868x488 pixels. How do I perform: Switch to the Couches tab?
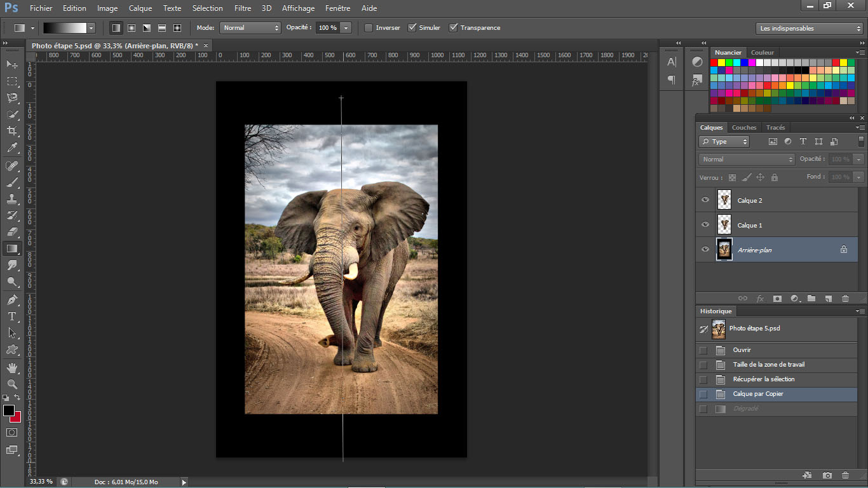click(x=744, y=128)
